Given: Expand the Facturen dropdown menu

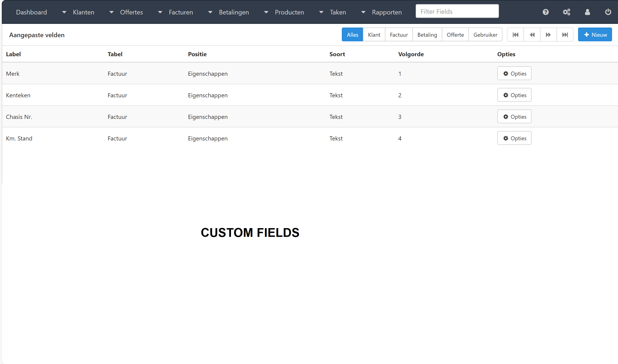Looking at the screenshot, I should (181, 12).
